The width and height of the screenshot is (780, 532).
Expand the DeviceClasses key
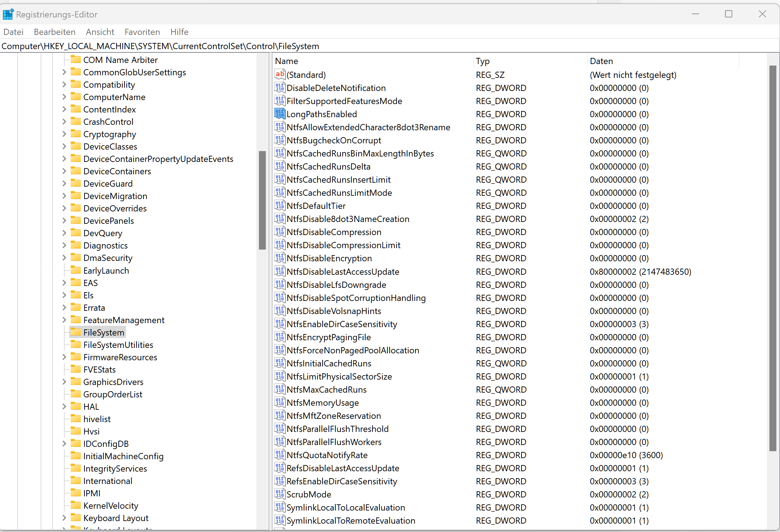tap(64, 146)
